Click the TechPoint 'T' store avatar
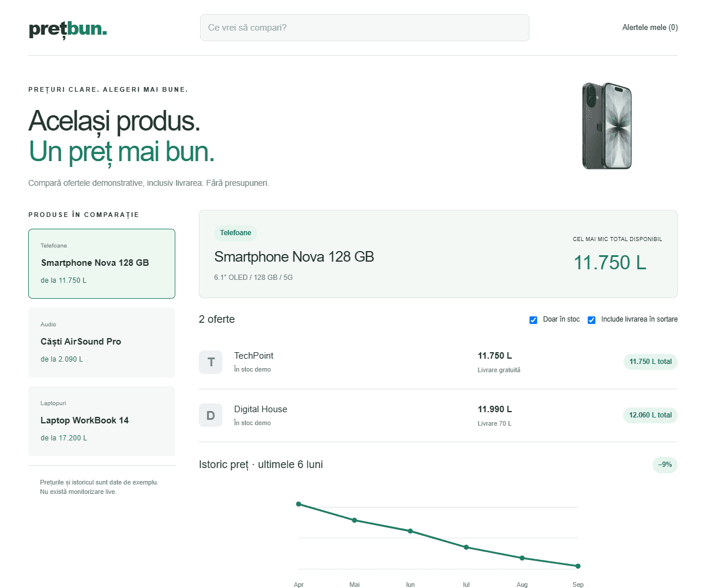Screen dimensions: 706x588 pyautogui.click(x=211, y=362)
